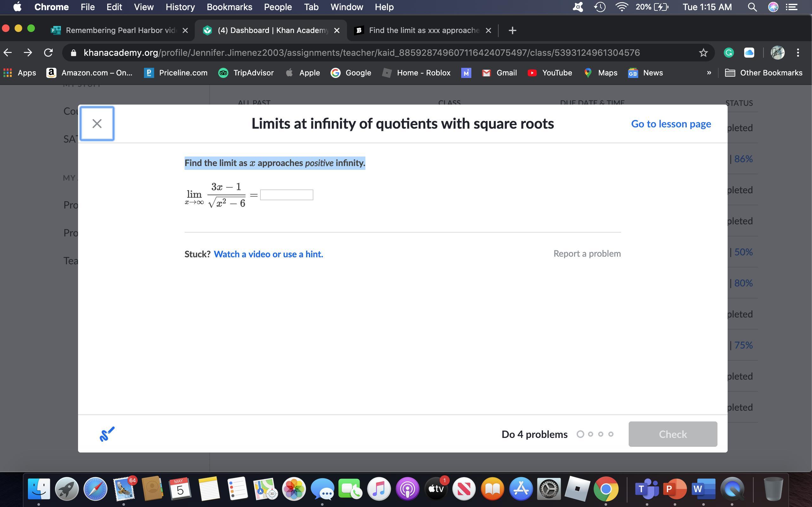Screen dimensions: 812x507
Task: Open the History menu
Action: point(180,7)
